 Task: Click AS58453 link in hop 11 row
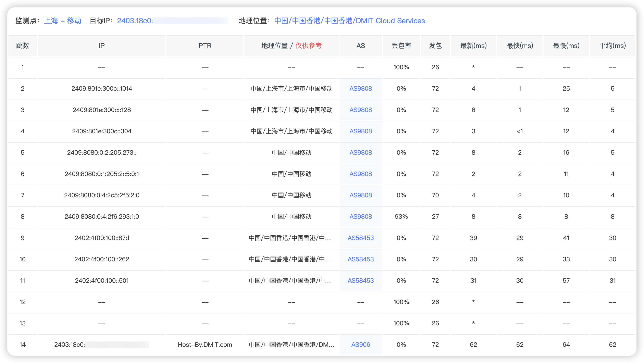(x=360, y=280)
